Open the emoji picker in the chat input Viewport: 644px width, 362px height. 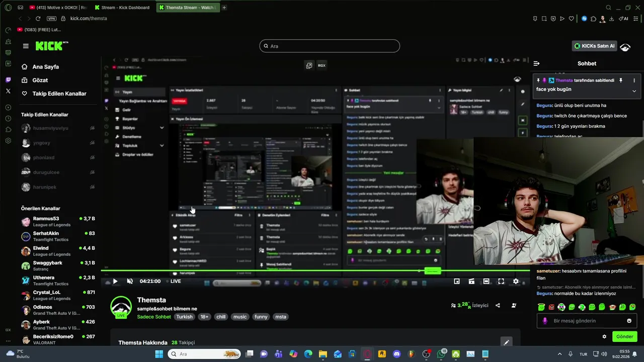click(x=629, y=321)
